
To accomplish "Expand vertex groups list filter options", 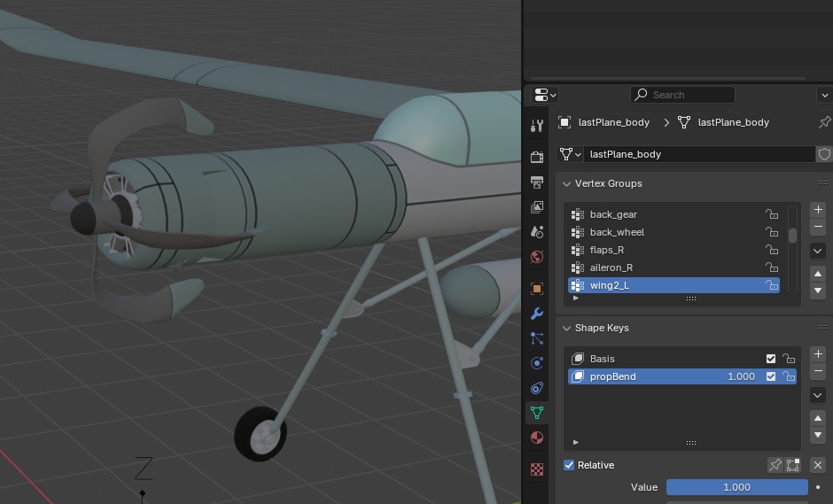I will pyautogui.click(x=576, y=299).
